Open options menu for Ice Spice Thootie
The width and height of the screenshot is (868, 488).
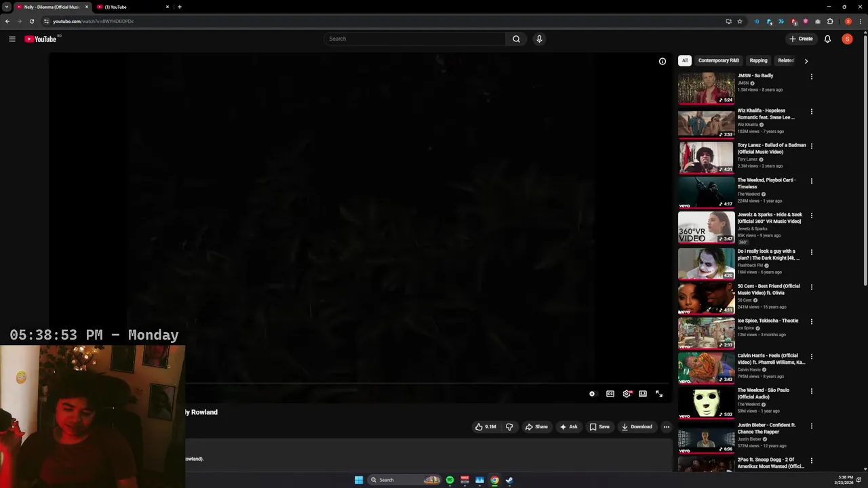tap(812, 321)
